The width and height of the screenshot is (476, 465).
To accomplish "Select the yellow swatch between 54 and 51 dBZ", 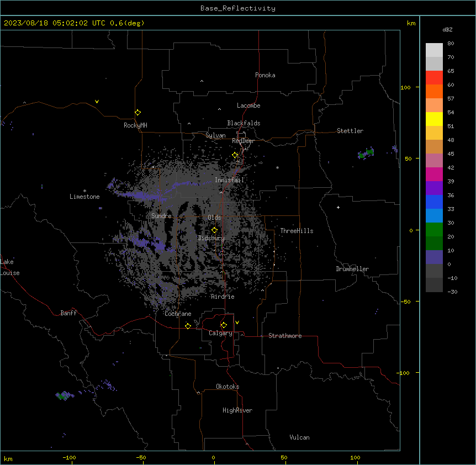I will click(434, 119).
